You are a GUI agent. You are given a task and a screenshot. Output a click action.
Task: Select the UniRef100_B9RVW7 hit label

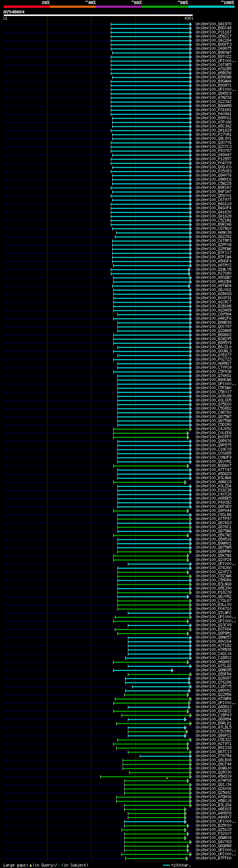pyautogui.click(x=213, y=53)
